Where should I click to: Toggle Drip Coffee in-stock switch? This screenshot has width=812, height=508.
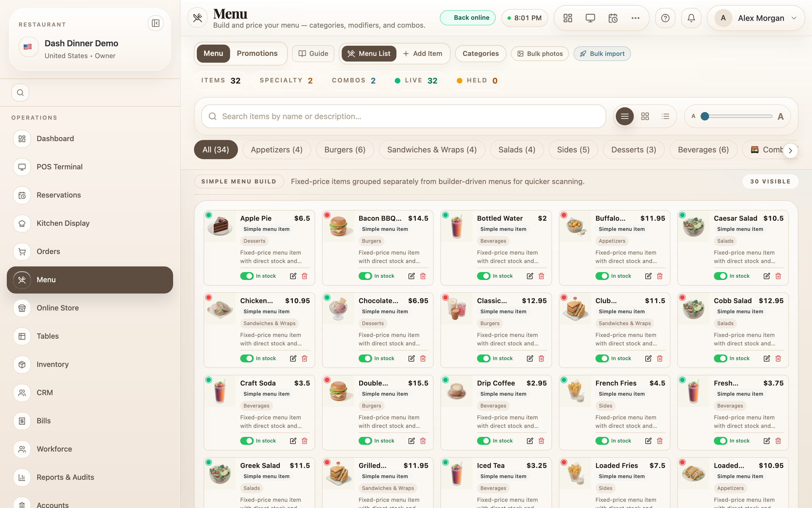coord(484,441)
